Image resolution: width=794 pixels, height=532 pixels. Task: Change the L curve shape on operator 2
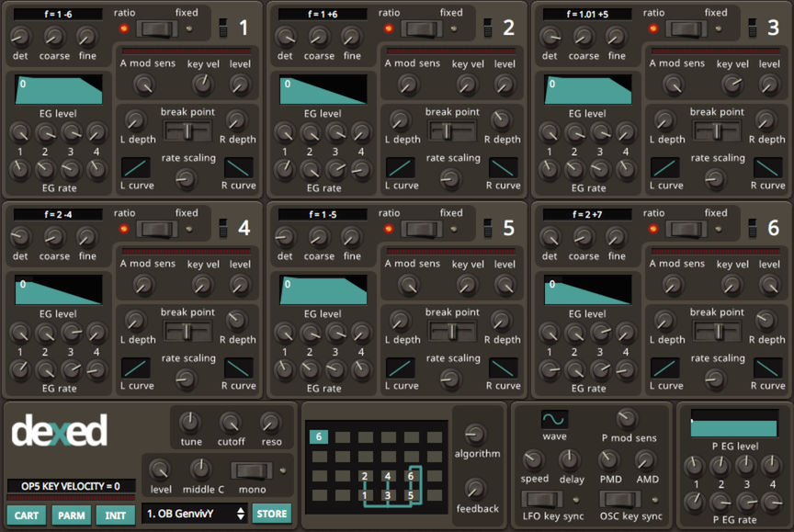coord(401,168)
